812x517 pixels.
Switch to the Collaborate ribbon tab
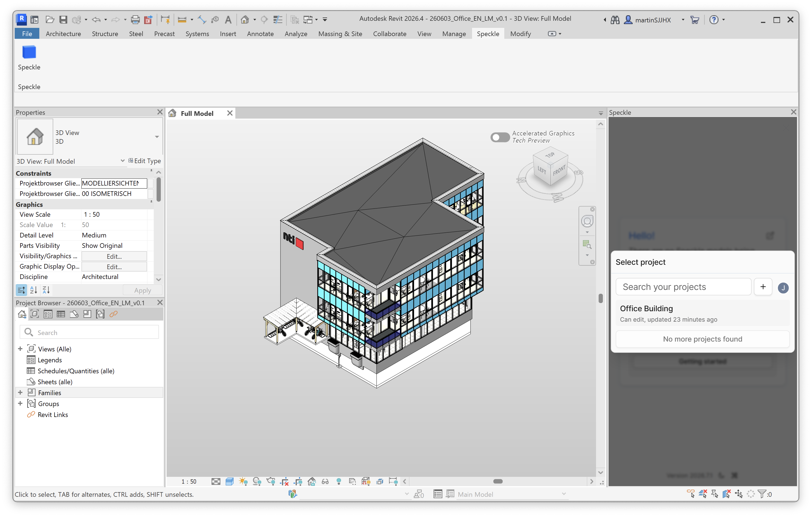389,34
